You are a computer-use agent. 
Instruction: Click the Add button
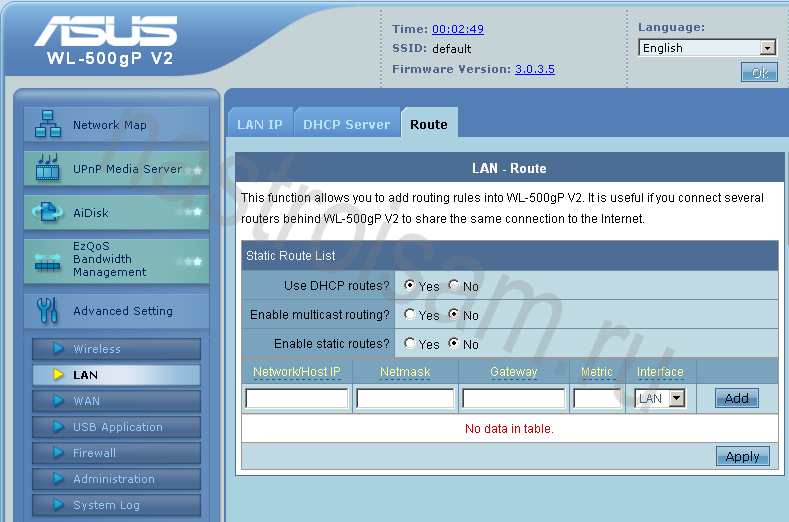coord(737,398)
